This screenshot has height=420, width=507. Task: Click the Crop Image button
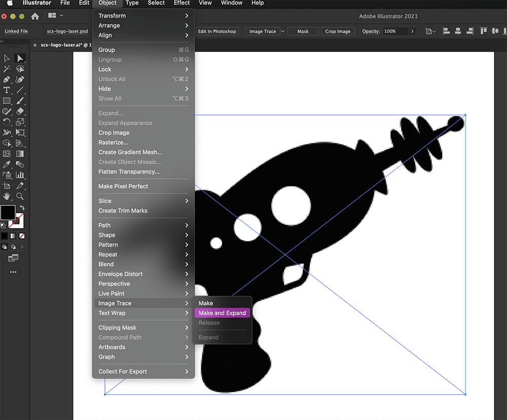point(338,31)
